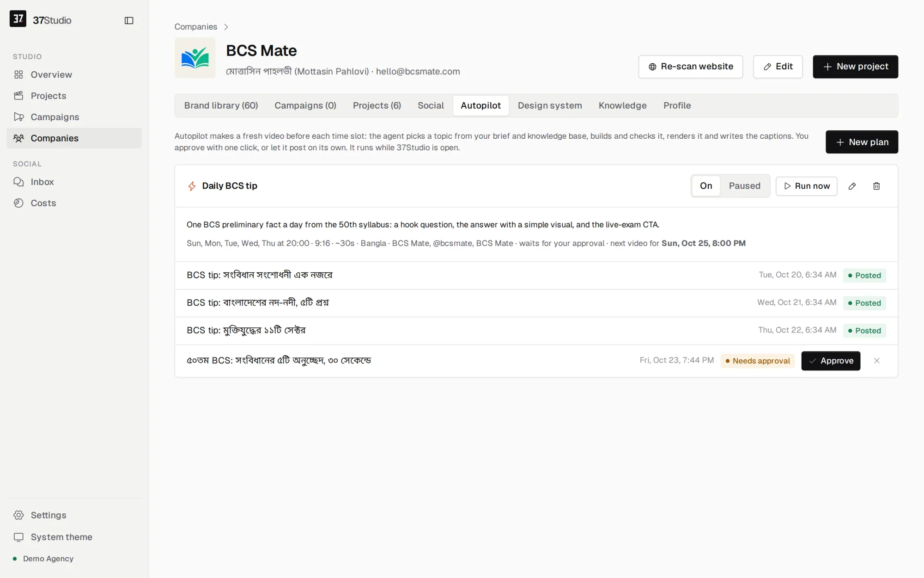Switch to the Social tab
The height and width of the screenshot is (578, 924).
[x=431, y=105]
